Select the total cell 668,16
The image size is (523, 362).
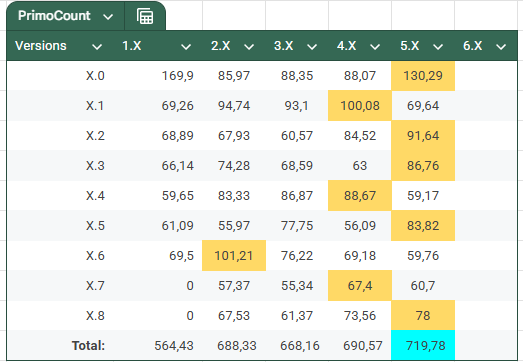(297, 346)
